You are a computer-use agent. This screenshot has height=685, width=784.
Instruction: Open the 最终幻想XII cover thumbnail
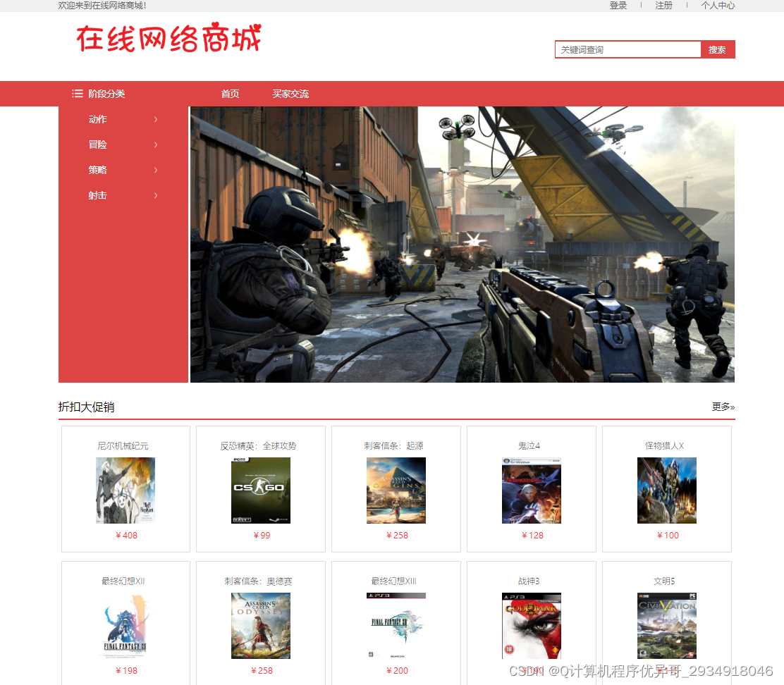pyautogui.click(x=125, y=626)
